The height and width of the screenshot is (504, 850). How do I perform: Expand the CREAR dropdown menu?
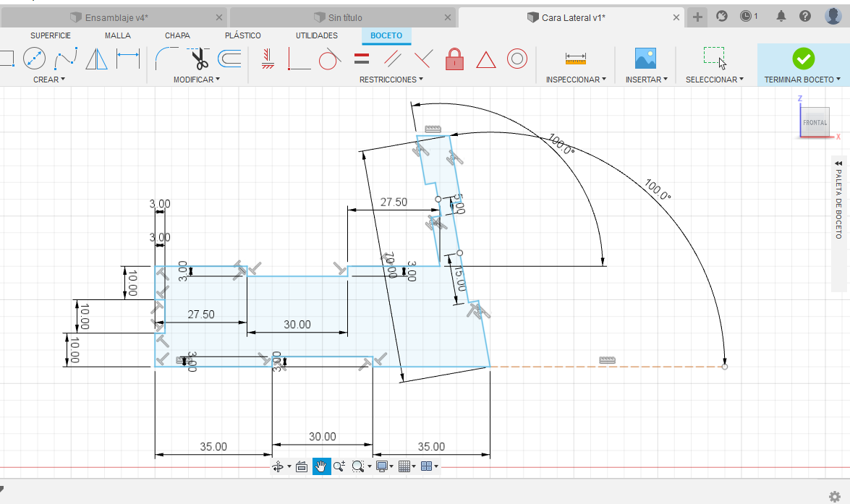coord(48,80)
